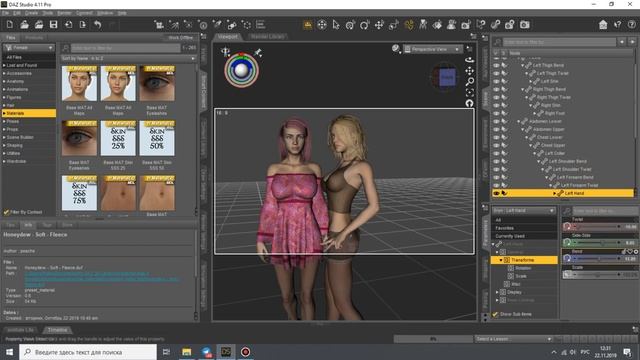This screenshot has height=360, width=640.
Task: Expand the Display group in Parameters
Action: (497, 292)
